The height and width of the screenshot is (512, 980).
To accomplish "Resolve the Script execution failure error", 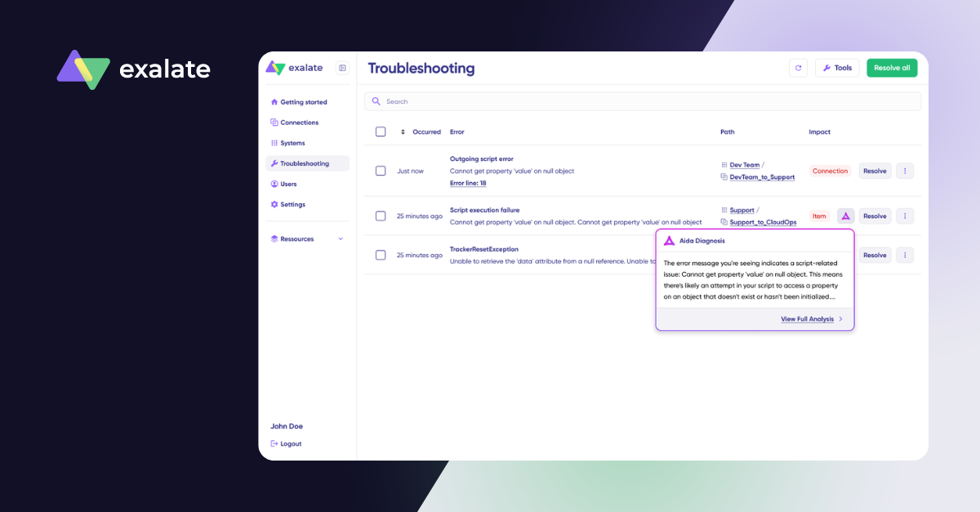I will pos(875,216).
